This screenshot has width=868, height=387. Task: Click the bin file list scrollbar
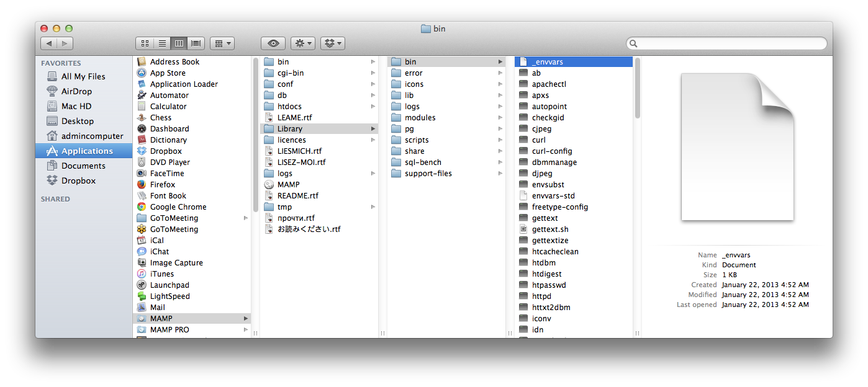[637, 89]
